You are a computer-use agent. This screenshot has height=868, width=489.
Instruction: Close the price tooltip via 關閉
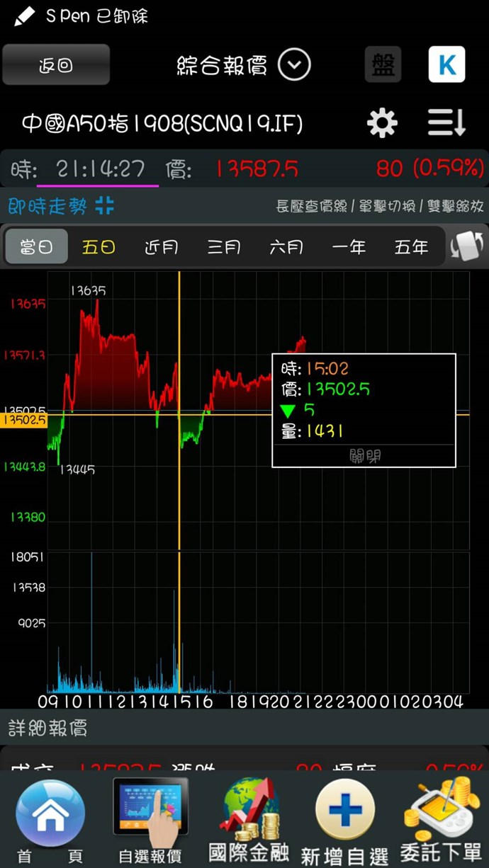pos(364,456)
